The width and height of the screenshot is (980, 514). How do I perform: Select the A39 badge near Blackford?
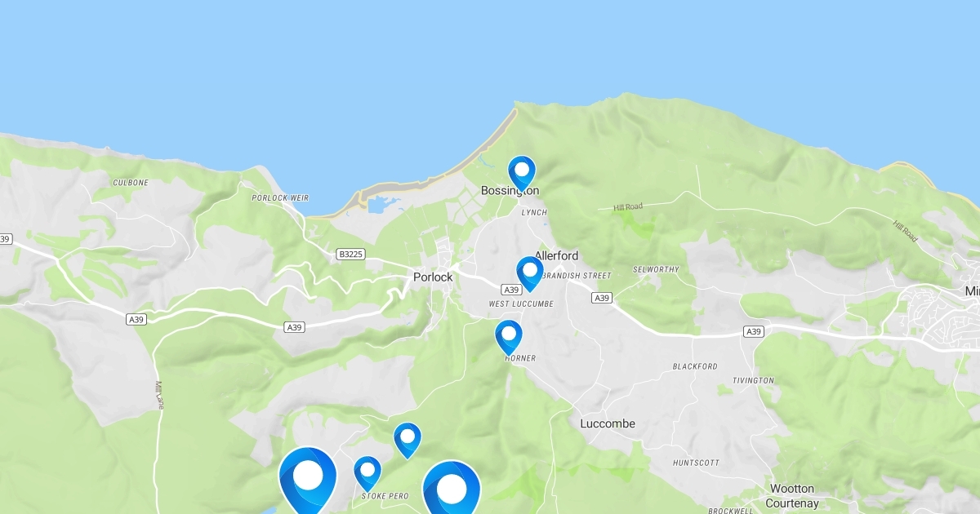[x=754, y=331]
